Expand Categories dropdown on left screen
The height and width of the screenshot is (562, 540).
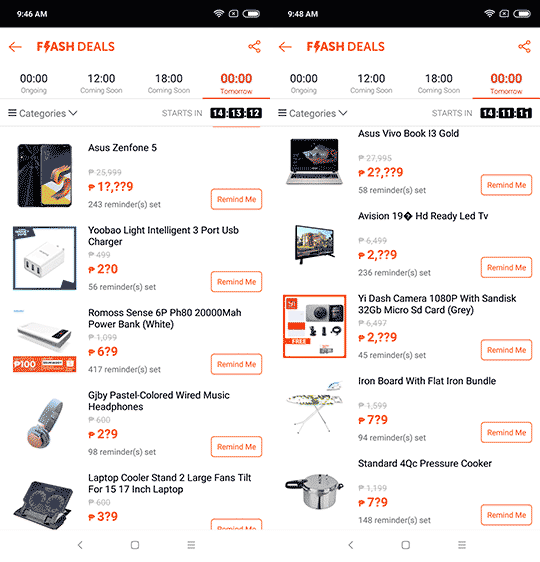tap(43, 113)
